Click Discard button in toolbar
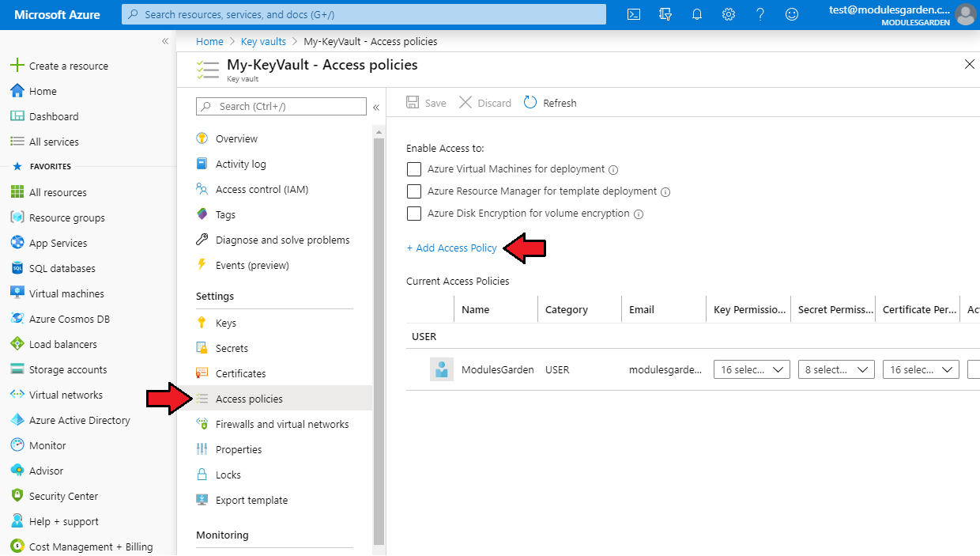The height and width of the screenshot is (556, 980). (x=485, y=103)
